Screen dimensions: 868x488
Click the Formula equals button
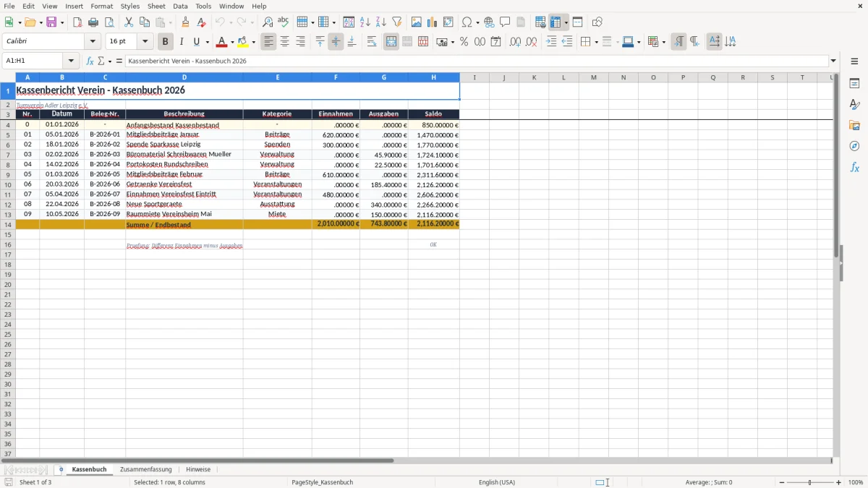(x=119, y=61)
